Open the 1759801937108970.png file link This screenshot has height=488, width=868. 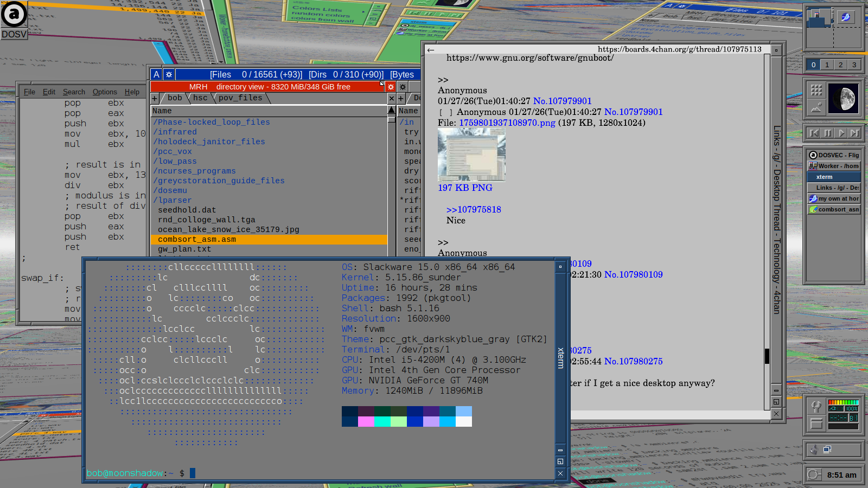pyautogui.click(x=507, y=123)
